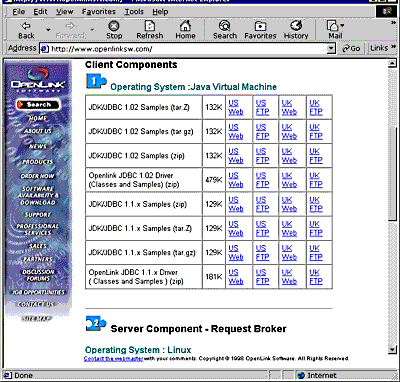Open the Mail button dropdown arrow
This screenshot has height=382, width=400.
(342, 25)
